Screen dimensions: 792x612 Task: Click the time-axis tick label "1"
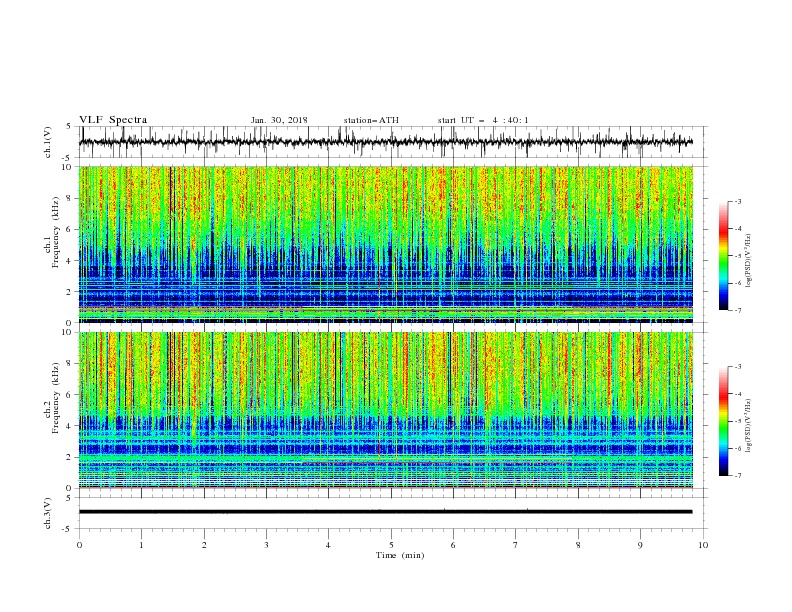click(x=141, y=545)
